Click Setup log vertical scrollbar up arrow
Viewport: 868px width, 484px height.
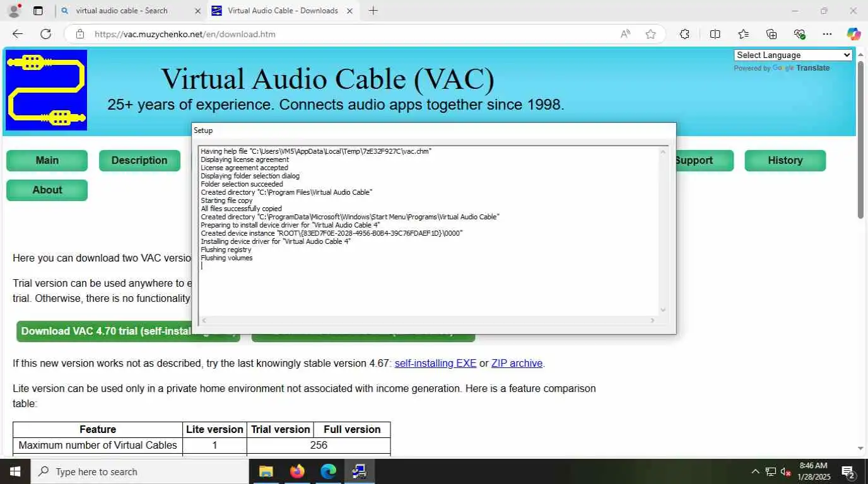[662, 152]
